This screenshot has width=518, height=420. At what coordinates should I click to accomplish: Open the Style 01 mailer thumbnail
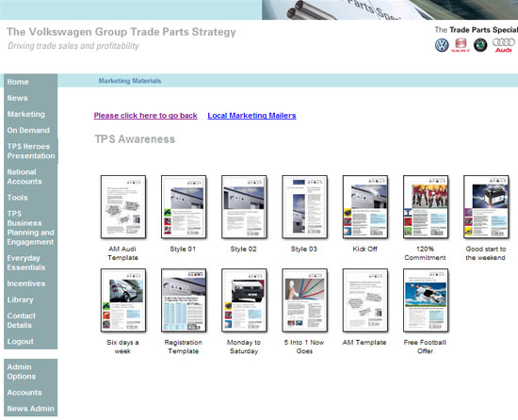(x=184, y=207)
